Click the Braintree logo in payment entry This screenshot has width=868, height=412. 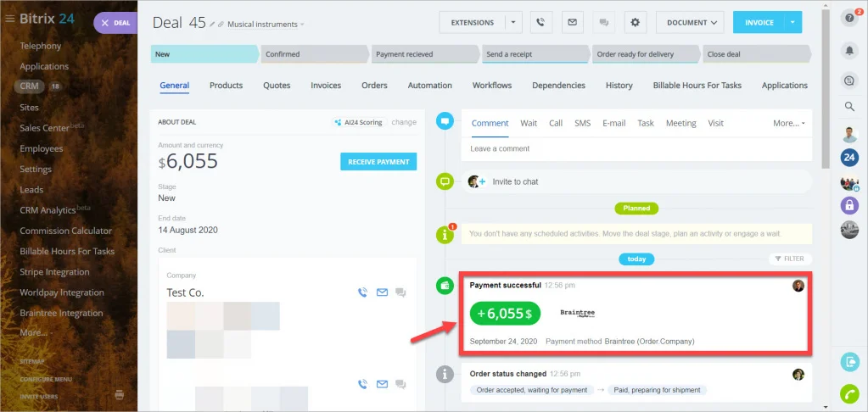tap(577, 313)
